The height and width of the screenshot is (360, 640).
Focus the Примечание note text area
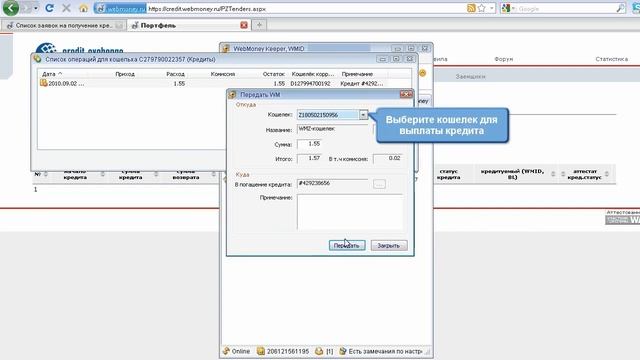tap(350, 212)
